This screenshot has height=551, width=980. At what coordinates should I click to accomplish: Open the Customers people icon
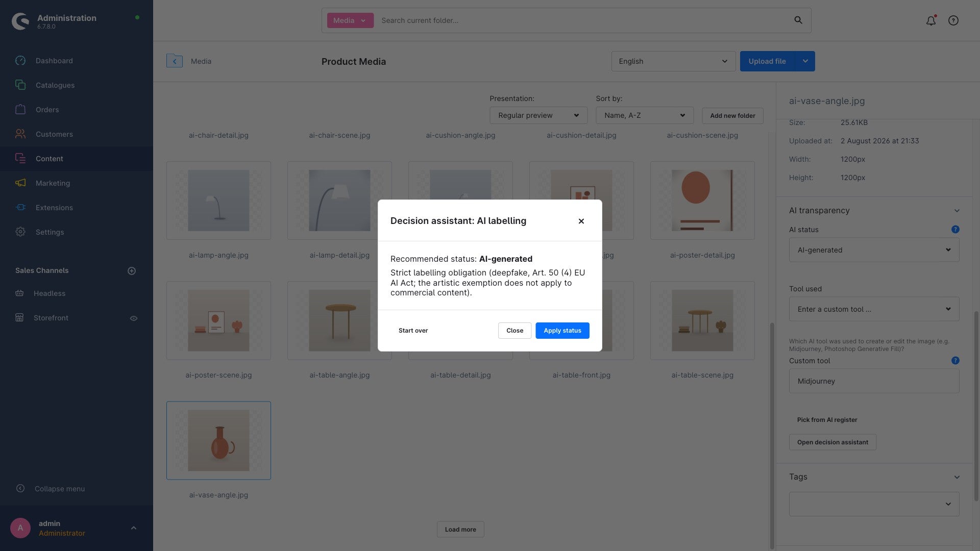tap(20, 134)
